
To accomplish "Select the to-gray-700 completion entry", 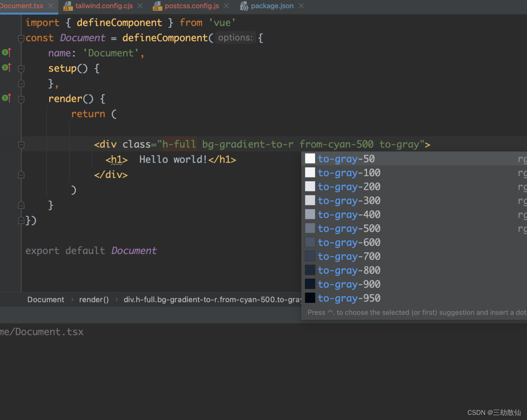I will 349,256.
